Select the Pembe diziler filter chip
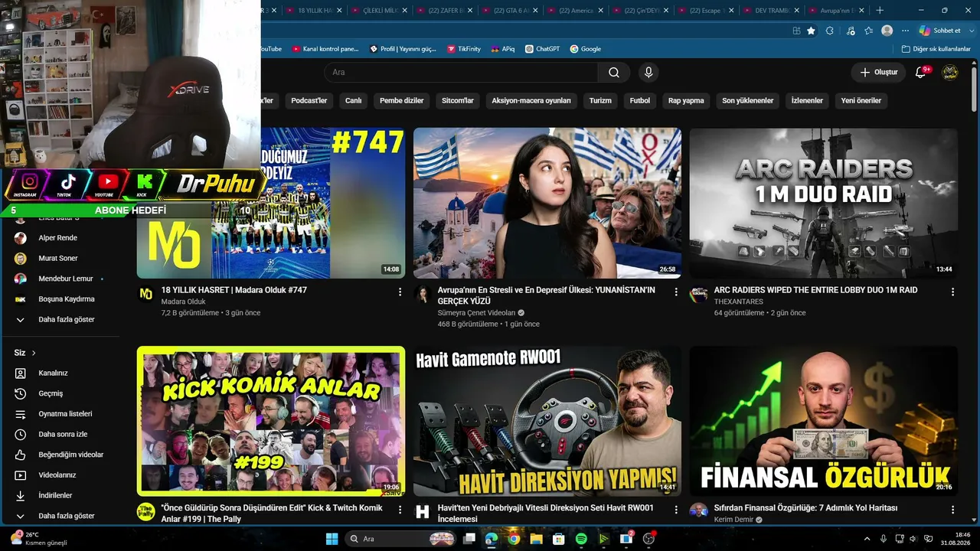The image size is (980, 551). tap(402, 100)
